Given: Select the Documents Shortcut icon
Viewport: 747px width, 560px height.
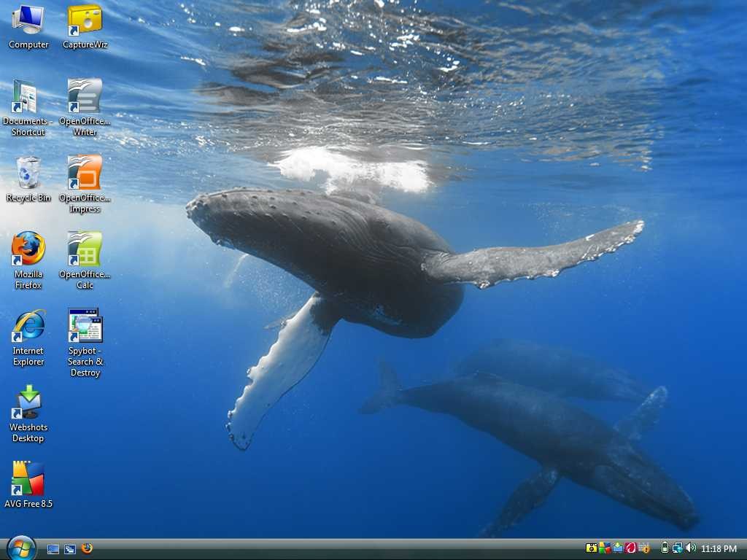Looking at the screenshot, I should pos(27,107).
